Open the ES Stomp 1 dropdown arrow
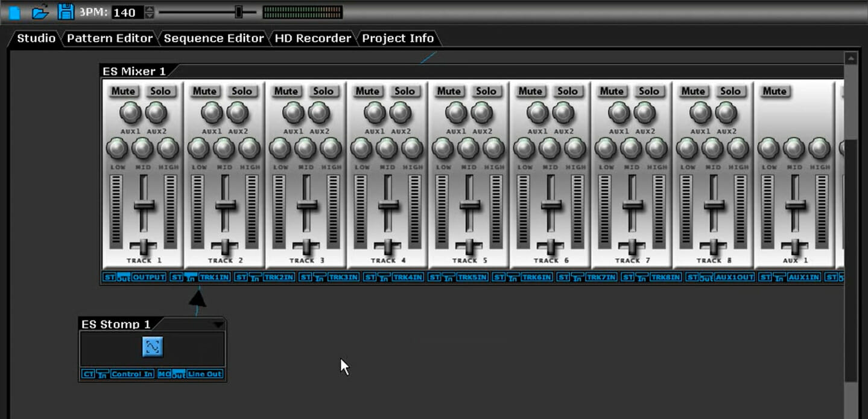The image size is (868, 419). (x=218, y=325)
